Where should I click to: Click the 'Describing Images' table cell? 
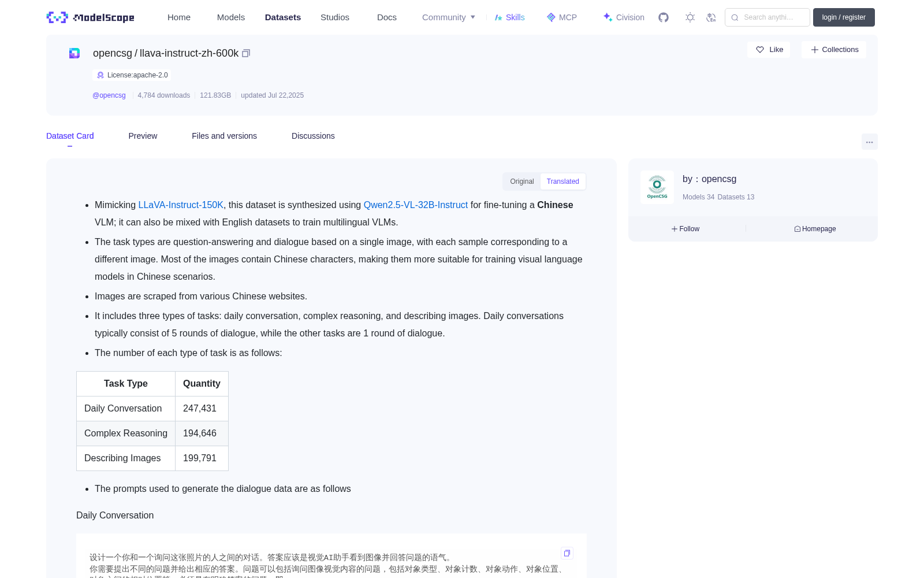(x=126, y=458)
